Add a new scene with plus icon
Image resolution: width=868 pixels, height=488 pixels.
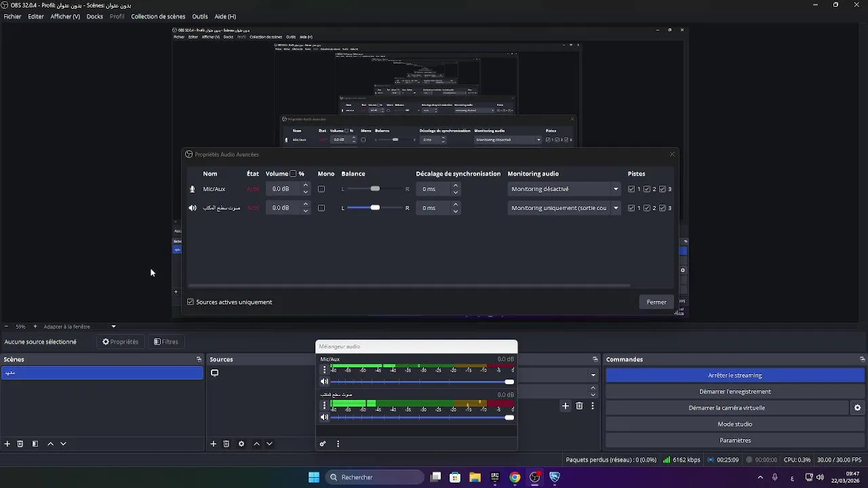tap(7, 444)
